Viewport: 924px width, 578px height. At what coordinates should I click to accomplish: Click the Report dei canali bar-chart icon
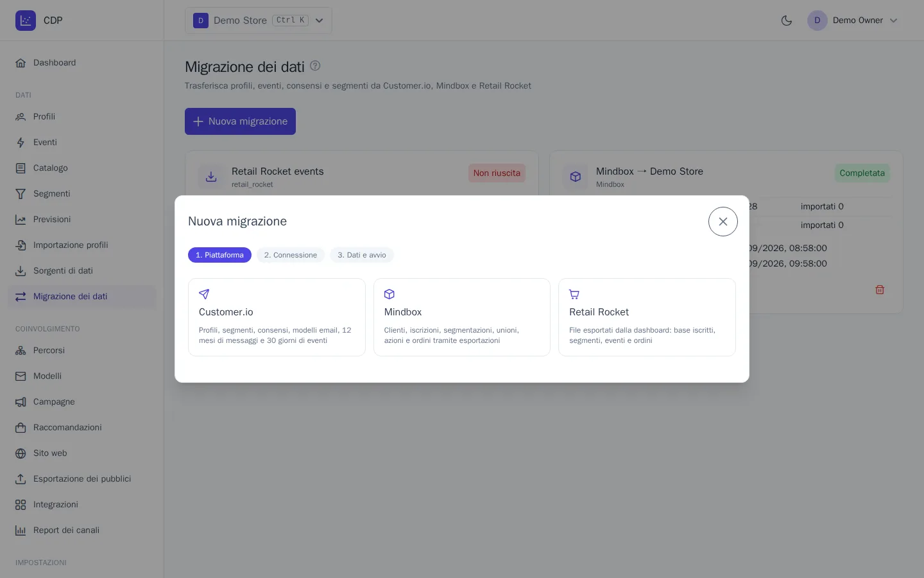(x=21, y=530)
